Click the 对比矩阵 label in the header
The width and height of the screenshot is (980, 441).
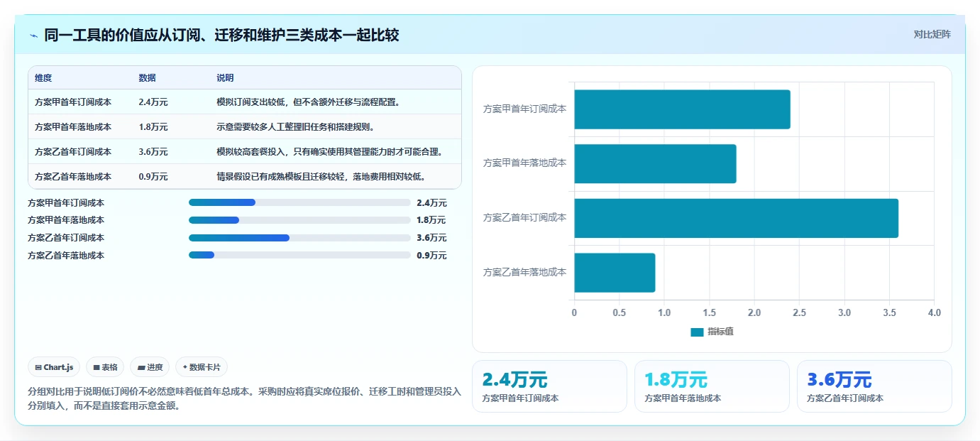tap(932, 34)
